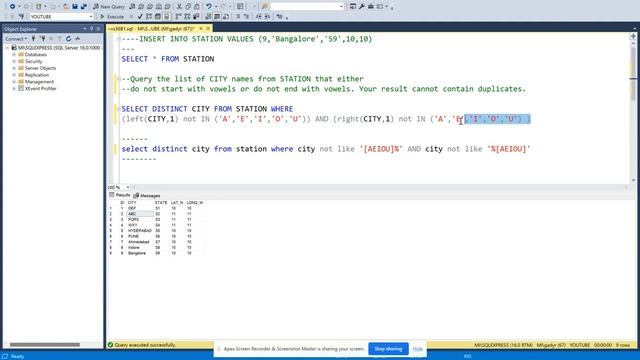Screen dimensions: 640x360
Task: Click the STATE column header in results
Action: 161,202
